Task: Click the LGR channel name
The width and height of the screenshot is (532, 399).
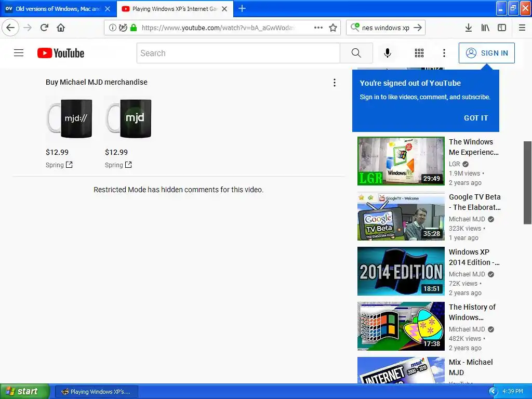Action: pos(454,164)
